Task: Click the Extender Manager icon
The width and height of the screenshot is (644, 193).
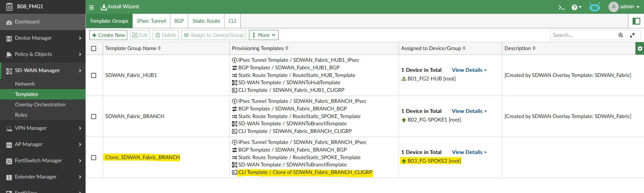Action: click(x=9, y=177)
